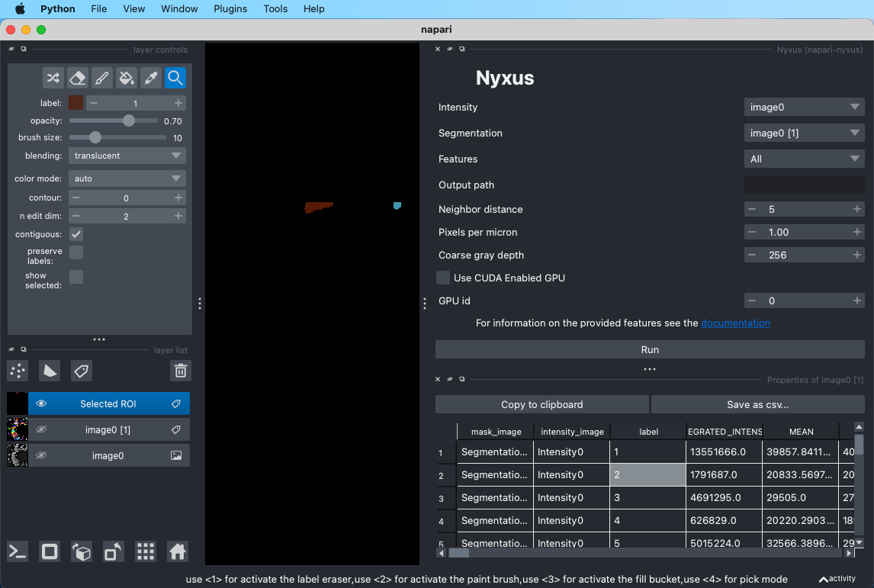This screenshot has height=588, width=874.
Task: Toggle grid view mode
Action: tap(146, 551)
